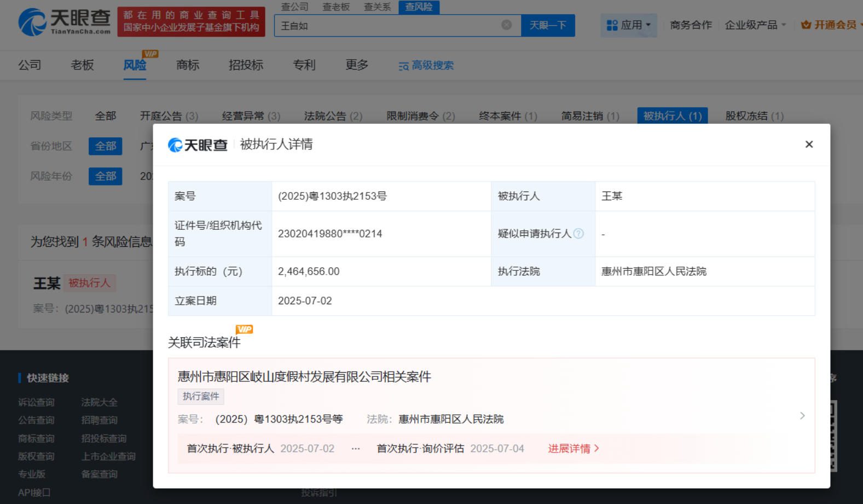The width and height of the screenshot is (863, 504).
Task: Close the 被执行人详情 dialog
Action: tap(809, 144)
